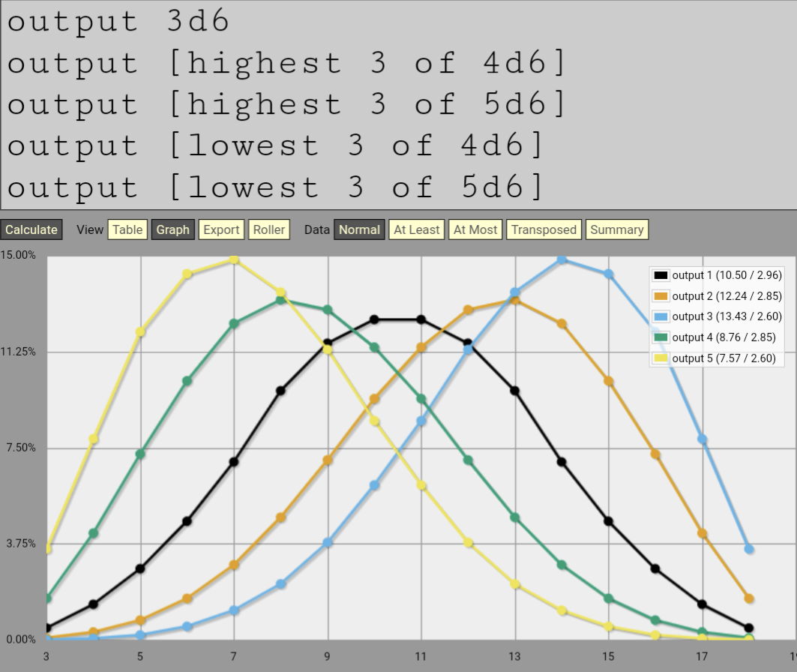Click the 'lowest 3 of 4d6' code line
Image resolution: width=797 pixels, height=672 pixels.
pos(275,145)
